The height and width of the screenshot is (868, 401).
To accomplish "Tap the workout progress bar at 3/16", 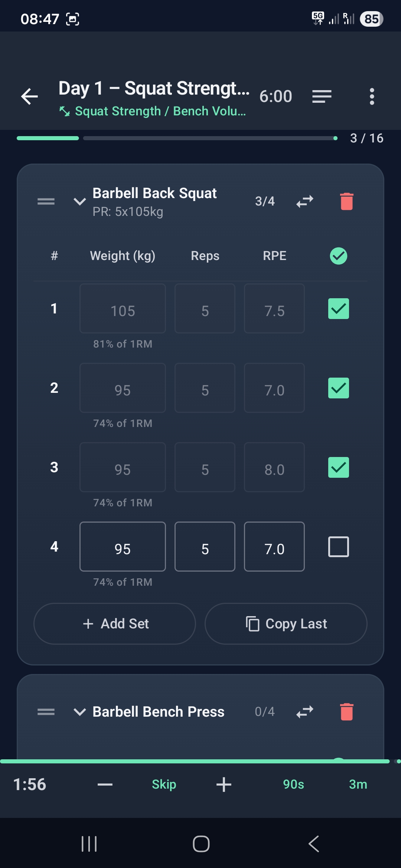I will point(175,138).
